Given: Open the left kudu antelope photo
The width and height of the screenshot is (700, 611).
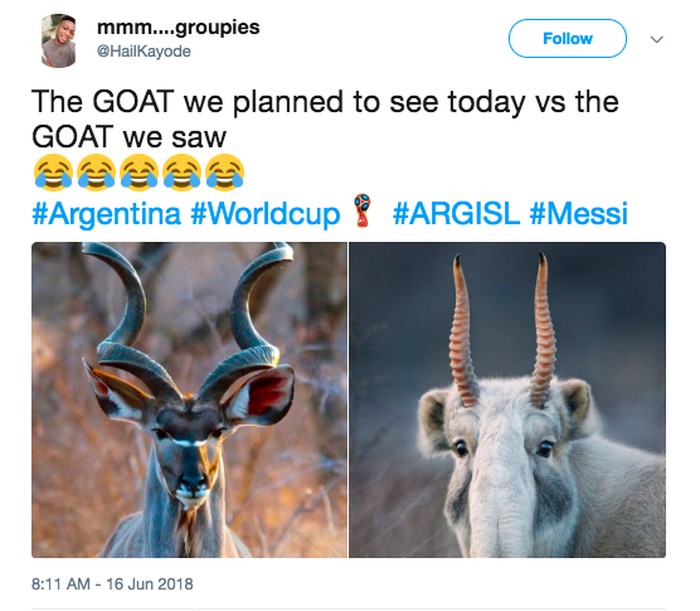Looking at the screenshot, I should (189, 399).
